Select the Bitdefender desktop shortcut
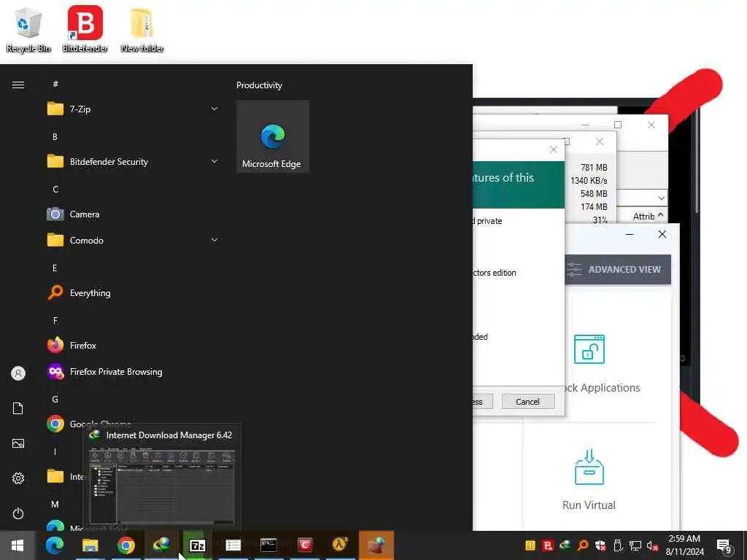Image resolution: width=747 pixels, height=560 pixels. [x=85, y=29]
